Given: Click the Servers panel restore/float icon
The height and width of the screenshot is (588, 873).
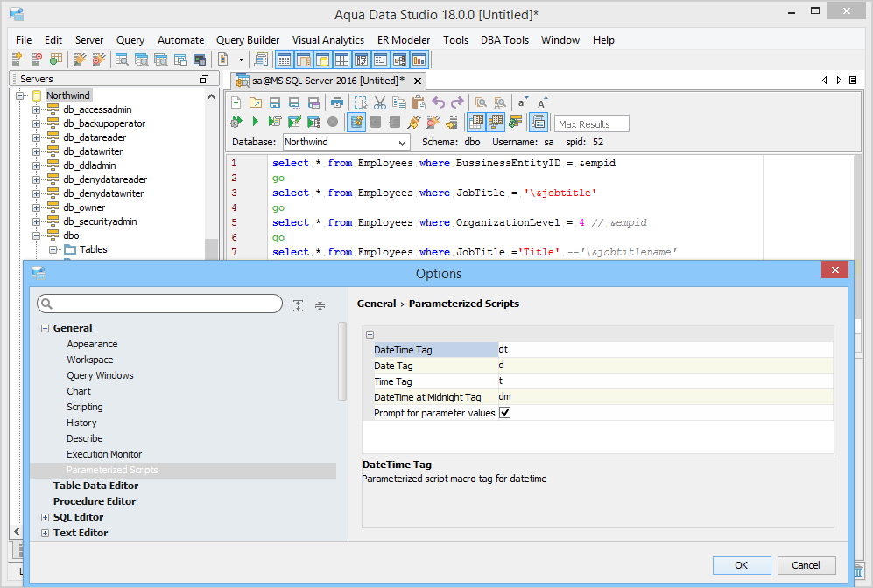Looking at the screenshot, I should click(x=204, y=79).
